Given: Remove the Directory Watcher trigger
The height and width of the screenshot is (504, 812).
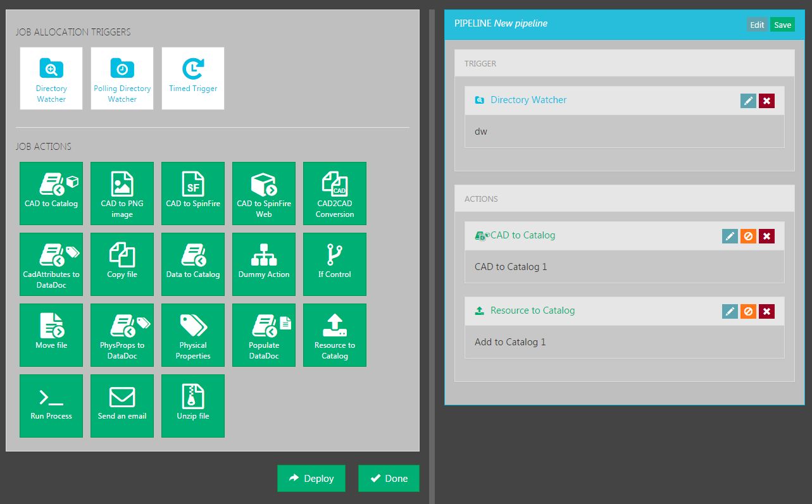Looking at the screenshot, I should 766,101.
